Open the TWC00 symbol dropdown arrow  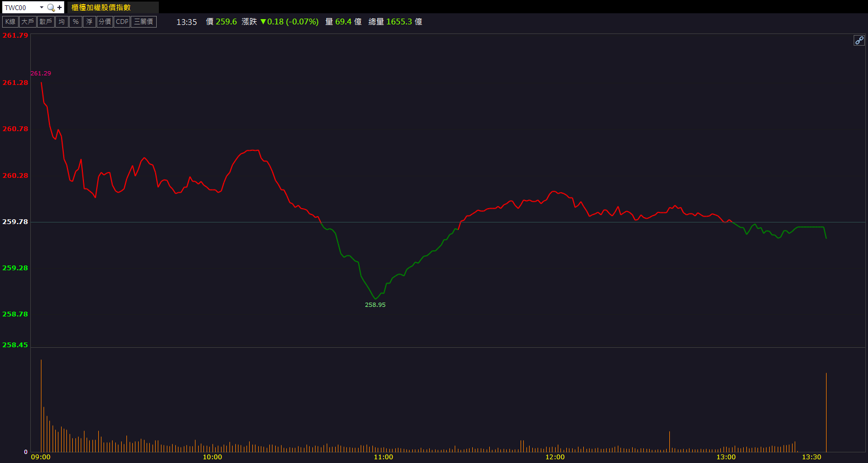coord(41,7)
